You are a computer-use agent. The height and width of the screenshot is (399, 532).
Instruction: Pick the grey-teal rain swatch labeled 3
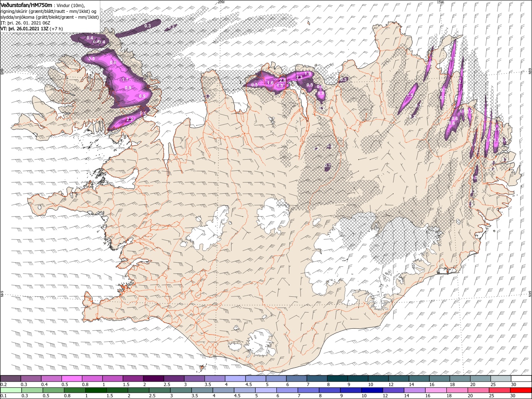181,390
